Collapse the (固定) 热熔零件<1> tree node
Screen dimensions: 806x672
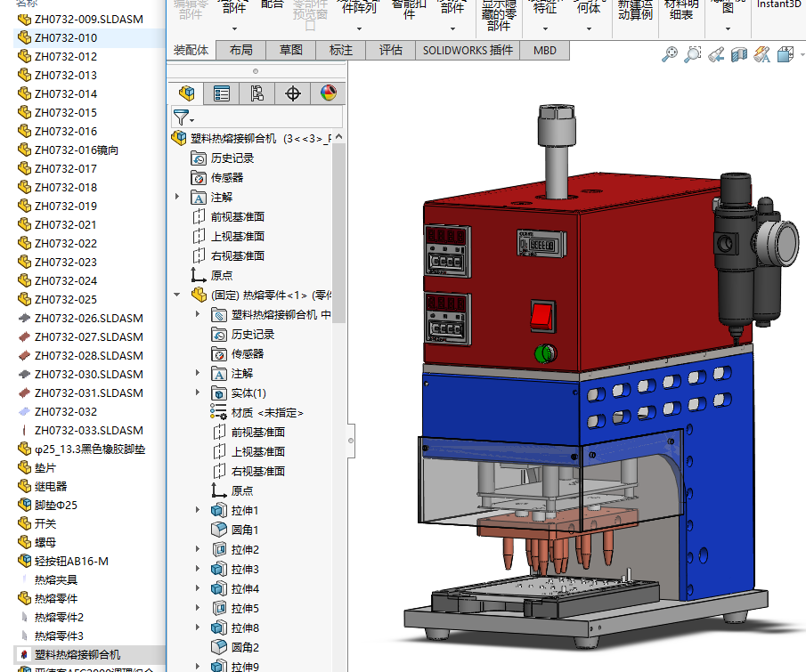coord(177,295)
